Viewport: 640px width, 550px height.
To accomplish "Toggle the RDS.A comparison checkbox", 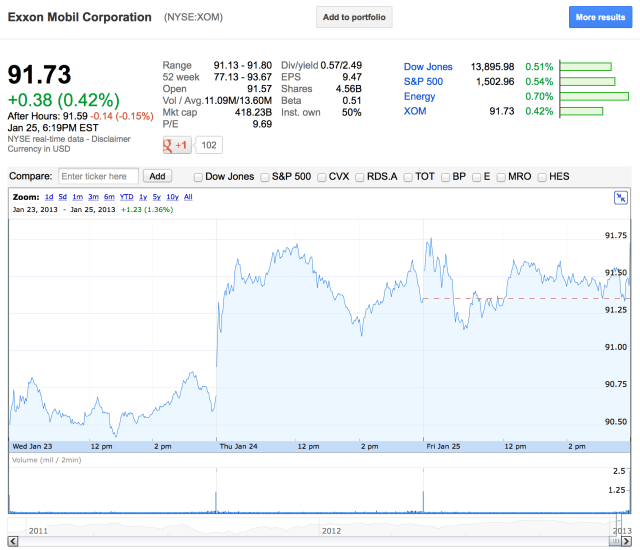I will 360,177.
